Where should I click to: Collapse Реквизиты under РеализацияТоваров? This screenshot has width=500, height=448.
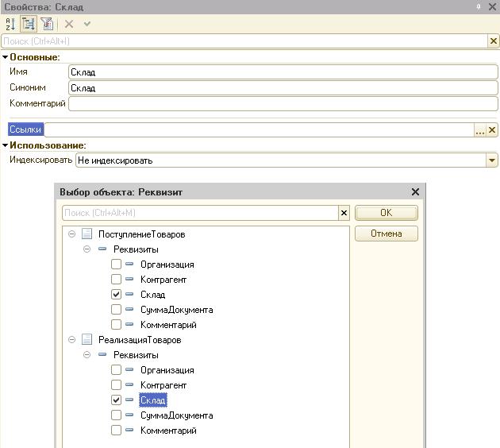coord(87,355)
